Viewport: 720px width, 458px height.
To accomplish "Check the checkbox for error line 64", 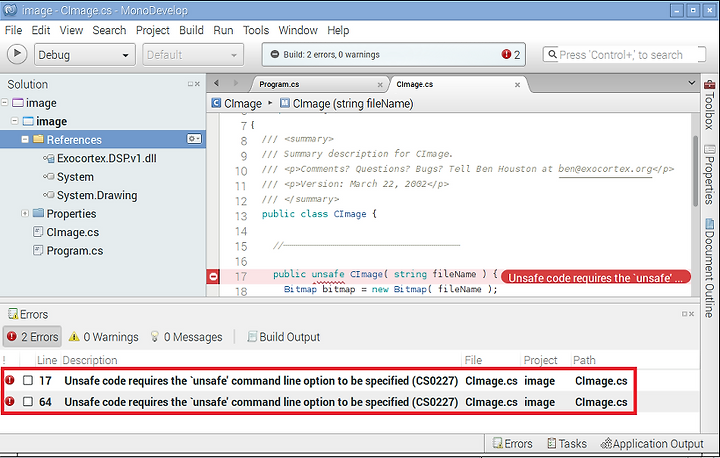I will pyautogui.click(x=28, y=401).
